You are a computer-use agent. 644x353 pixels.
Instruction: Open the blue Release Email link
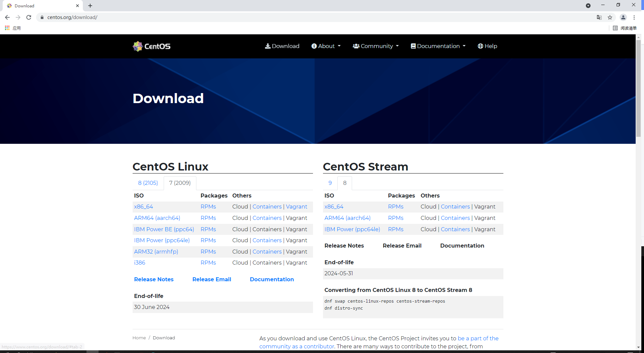(x=212, y=279)
